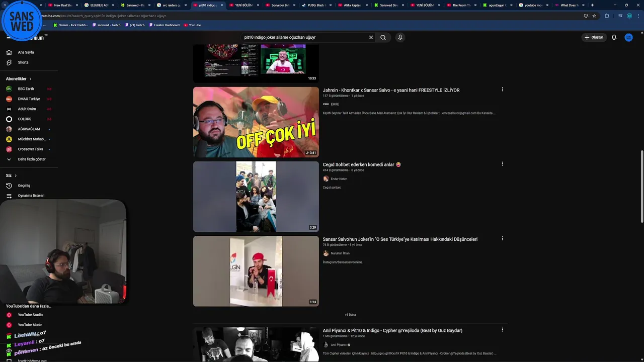
Task: Open the BBC Earth subscription
Action: pos(29,88)
